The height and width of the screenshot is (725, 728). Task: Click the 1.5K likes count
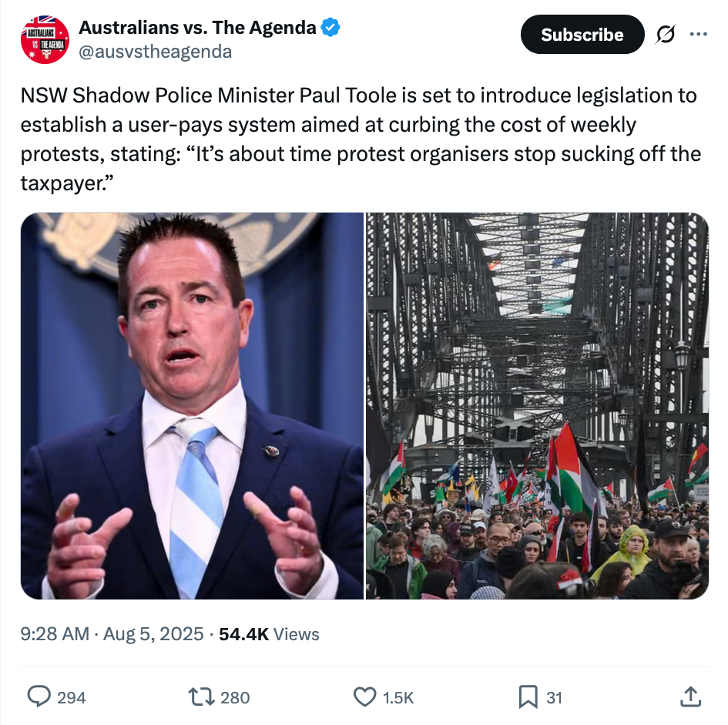coord(398,697)
